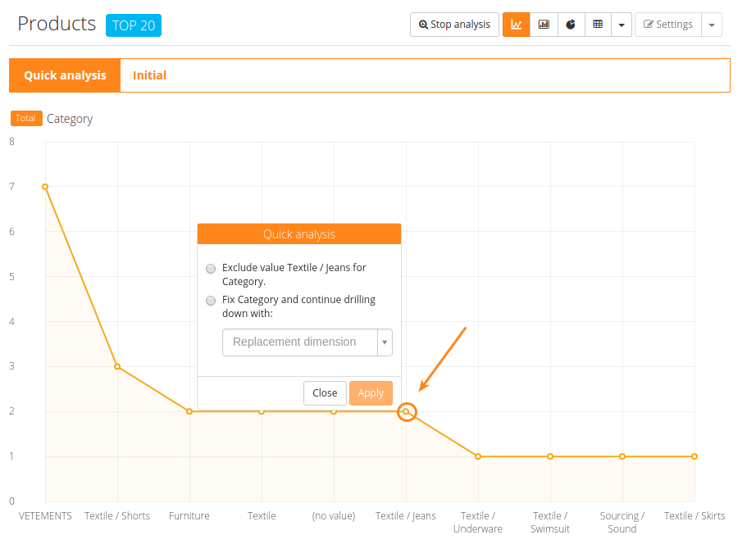Select Exclude value Textile / Jeans radio
Viewport: 756px width, 544px height.
[212, 269]
